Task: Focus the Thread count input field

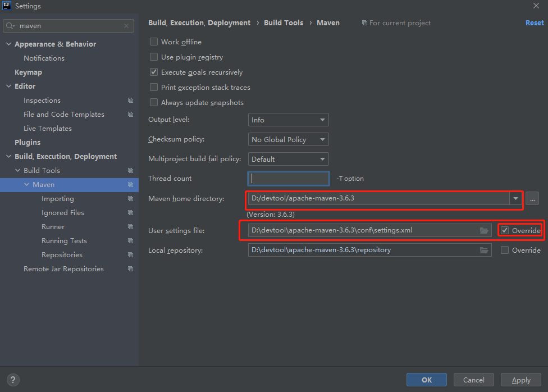Action: (x=289, y=179)
